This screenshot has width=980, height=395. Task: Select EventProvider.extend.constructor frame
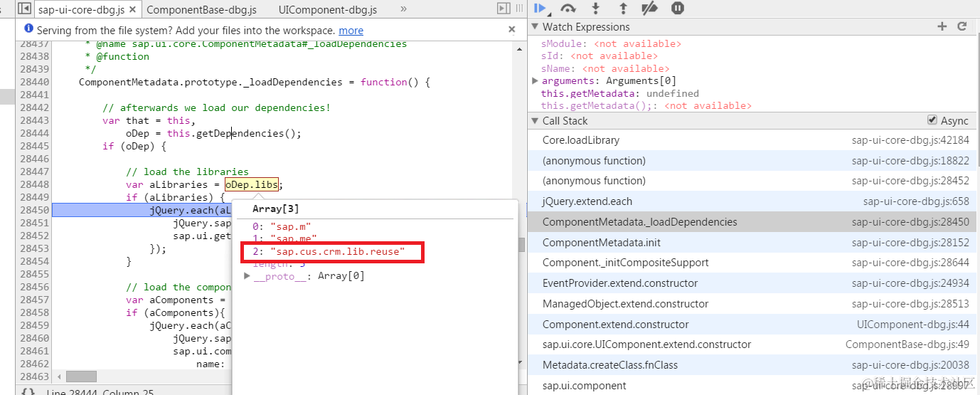point(754,283)
